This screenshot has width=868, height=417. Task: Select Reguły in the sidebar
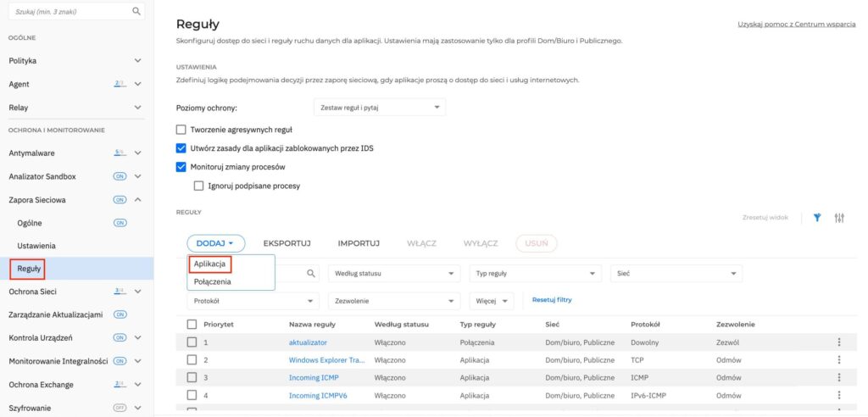click(29, 270)
